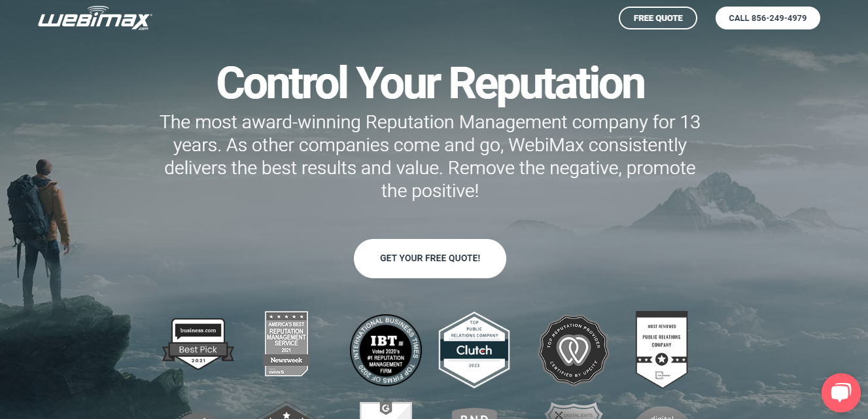Viewport: 868px width, 419px height.
Task: Select the IBT #1 Reputation Management Firm badge
Action: (385, 350)
